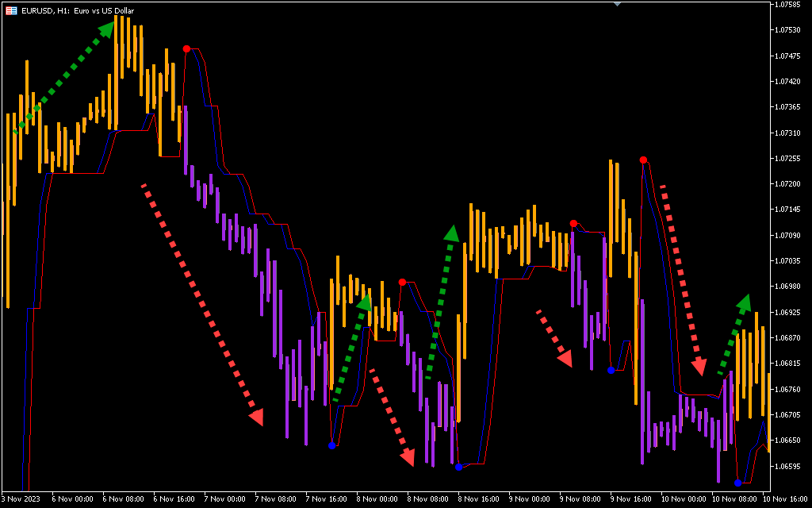This screenshot has width=812, height=508.
Task: Click the 1.06925 price label
Action: [x=789, y=312]
